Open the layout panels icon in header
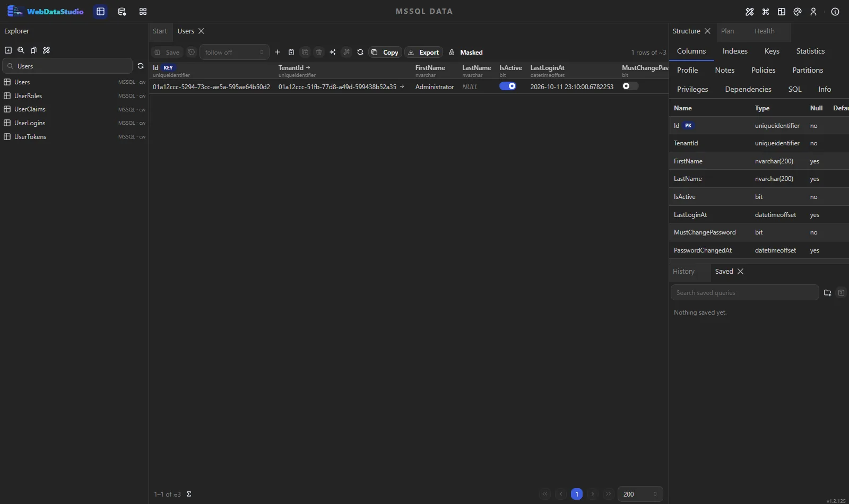 [x=782, y=12]
